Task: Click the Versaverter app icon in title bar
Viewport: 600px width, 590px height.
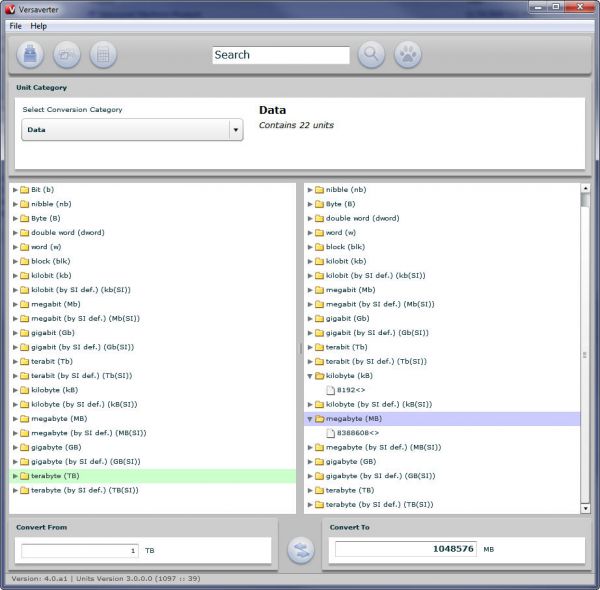Action: [10, 9]
